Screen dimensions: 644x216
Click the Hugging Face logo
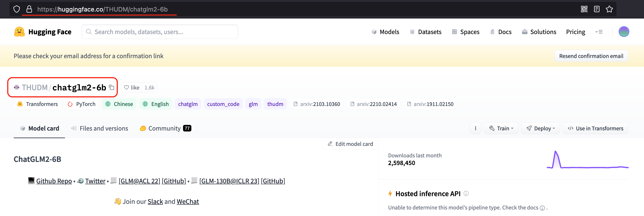(20, 32)
